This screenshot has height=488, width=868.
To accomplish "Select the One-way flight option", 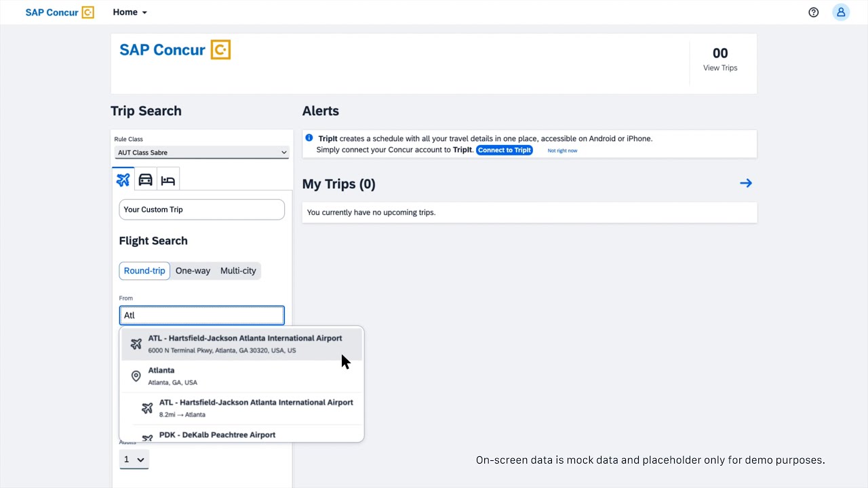I will [193, 270].
